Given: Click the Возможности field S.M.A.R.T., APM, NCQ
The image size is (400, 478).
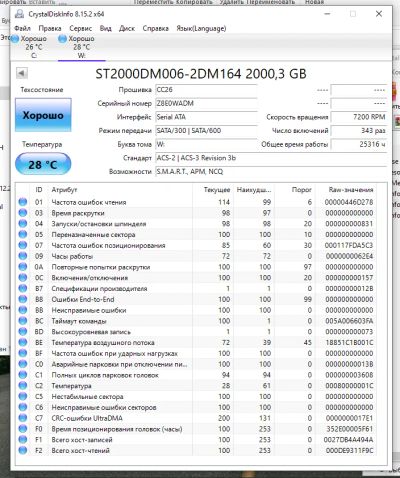Looking at the screenshot, I should (271, 172).
